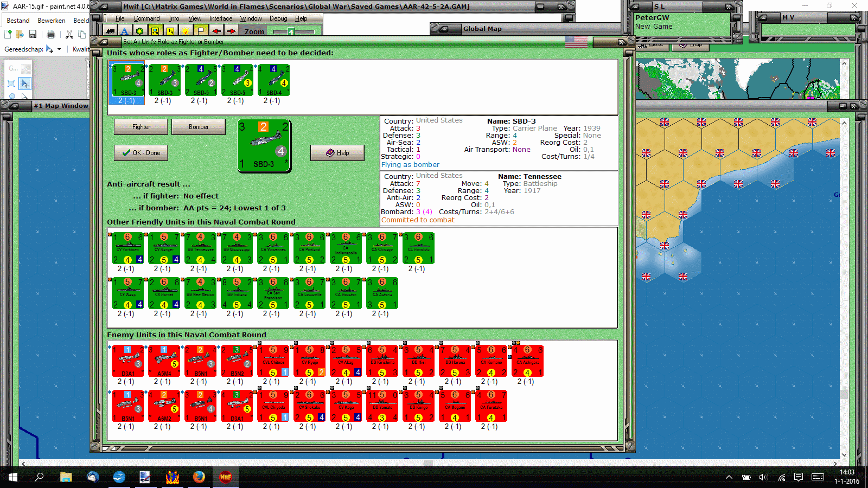Click the volume speaker tray icon
Viewport: 868px width, 488px height.
tap(763, 477)
